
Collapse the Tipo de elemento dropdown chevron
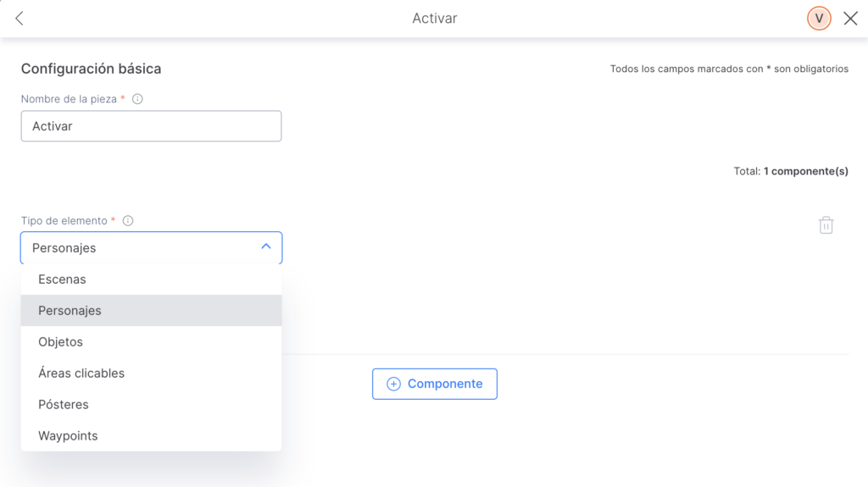(266, 246)
